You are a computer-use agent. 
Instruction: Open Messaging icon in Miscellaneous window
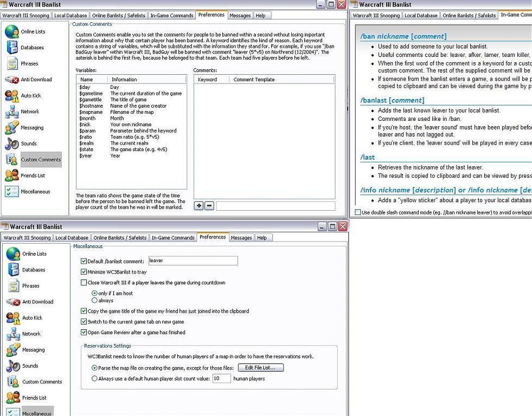13,349
